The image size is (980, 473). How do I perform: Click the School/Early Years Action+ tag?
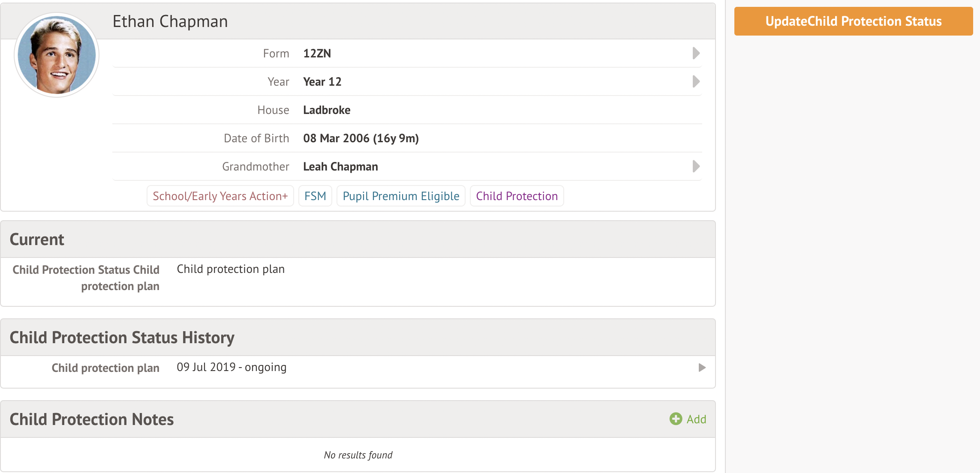220,196
